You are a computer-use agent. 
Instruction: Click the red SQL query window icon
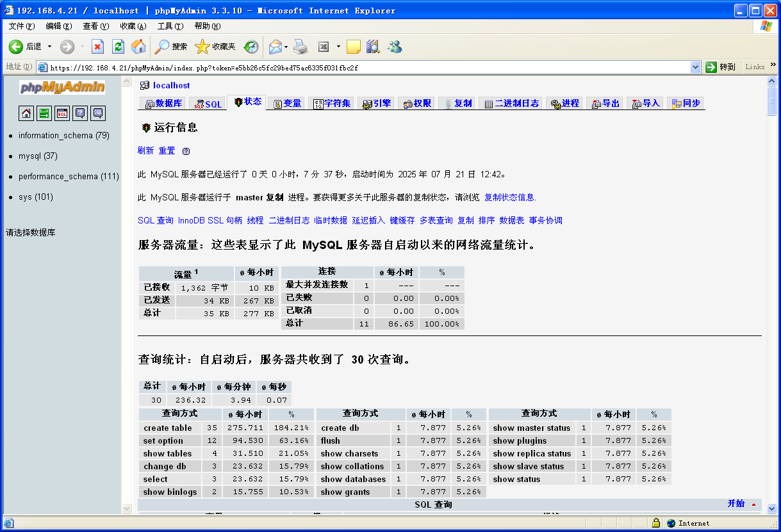(62, 113)
